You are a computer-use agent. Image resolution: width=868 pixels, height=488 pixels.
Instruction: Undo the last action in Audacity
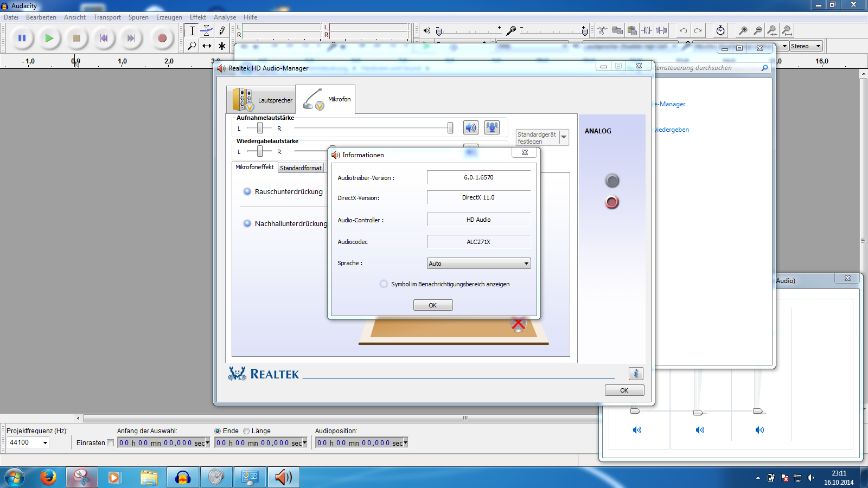683,30
